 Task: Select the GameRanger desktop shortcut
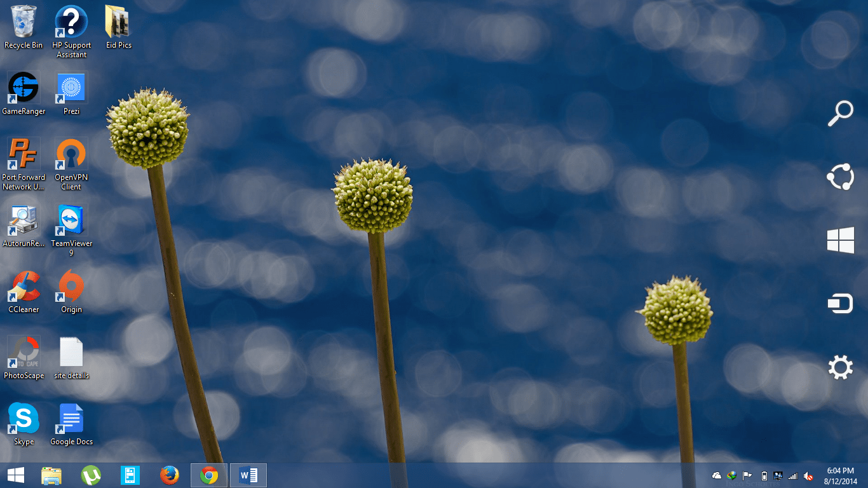pos(24,88)
